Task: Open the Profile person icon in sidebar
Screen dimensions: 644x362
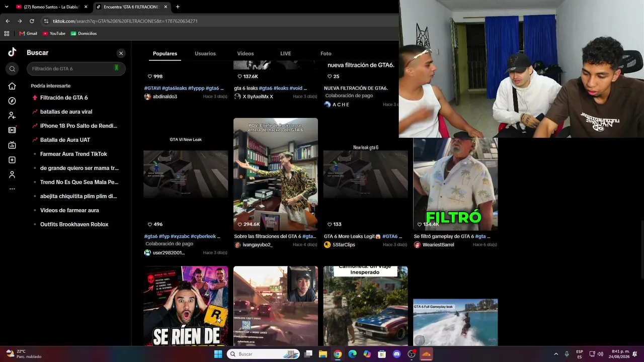Action: (12, 174)
